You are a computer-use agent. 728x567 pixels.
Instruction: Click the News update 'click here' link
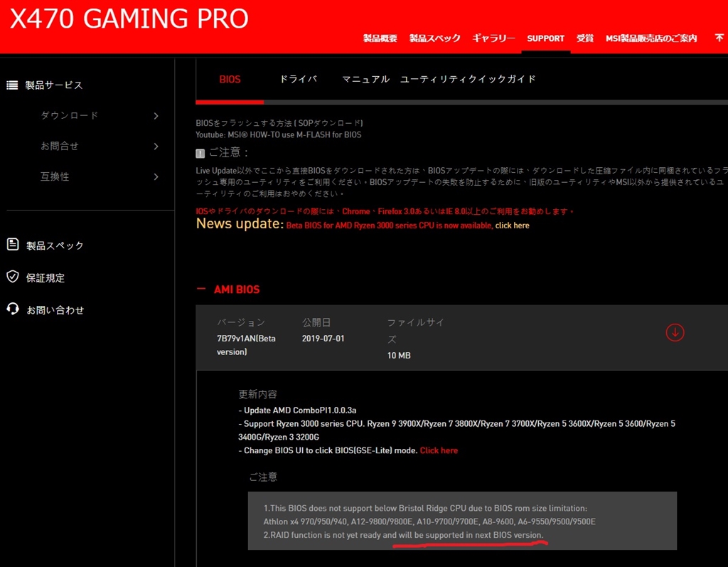(x=512, y=226)
